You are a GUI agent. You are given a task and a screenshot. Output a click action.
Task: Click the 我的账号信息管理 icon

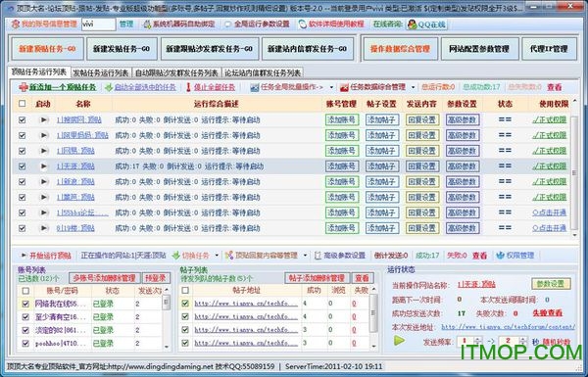16,24
